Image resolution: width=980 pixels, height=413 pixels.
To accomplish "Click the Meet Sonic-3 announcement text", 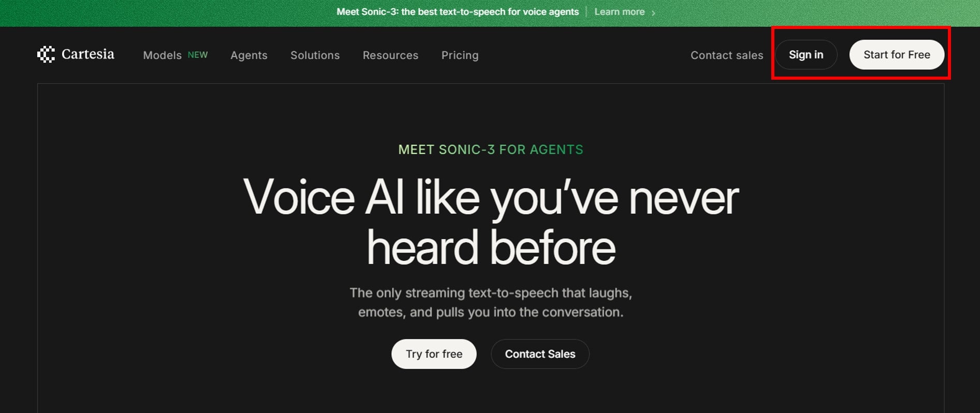I will (457, 12).
